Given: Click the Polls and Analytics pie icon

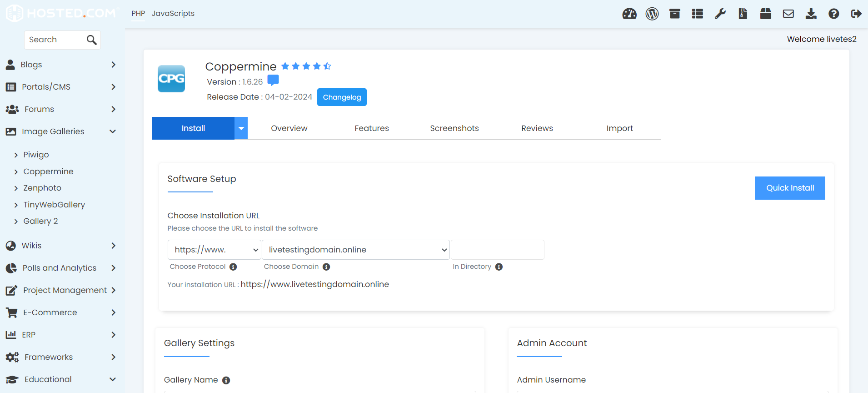Looking at the screenshot, I should click(11, 268).
